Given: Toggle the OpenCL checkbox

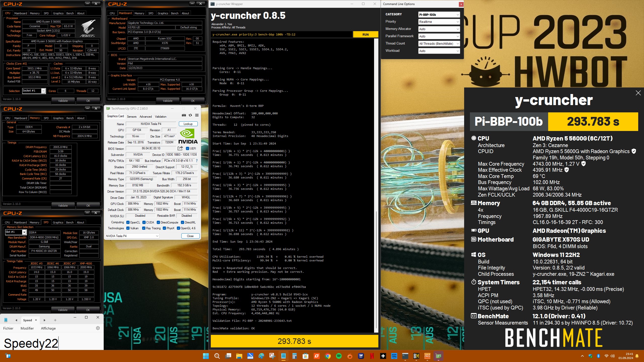Looking at the screenshot, I should click(x=128, y=222).
